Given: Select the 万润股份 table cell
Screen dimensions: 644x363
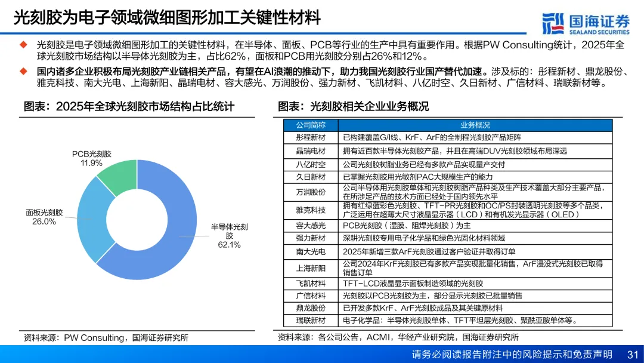Looking at the screenshot, I should tap(311, 192).
